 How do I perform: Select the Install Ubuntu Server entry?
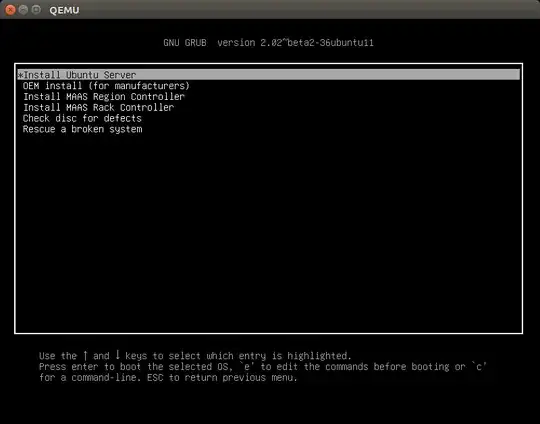click(269, 75)
